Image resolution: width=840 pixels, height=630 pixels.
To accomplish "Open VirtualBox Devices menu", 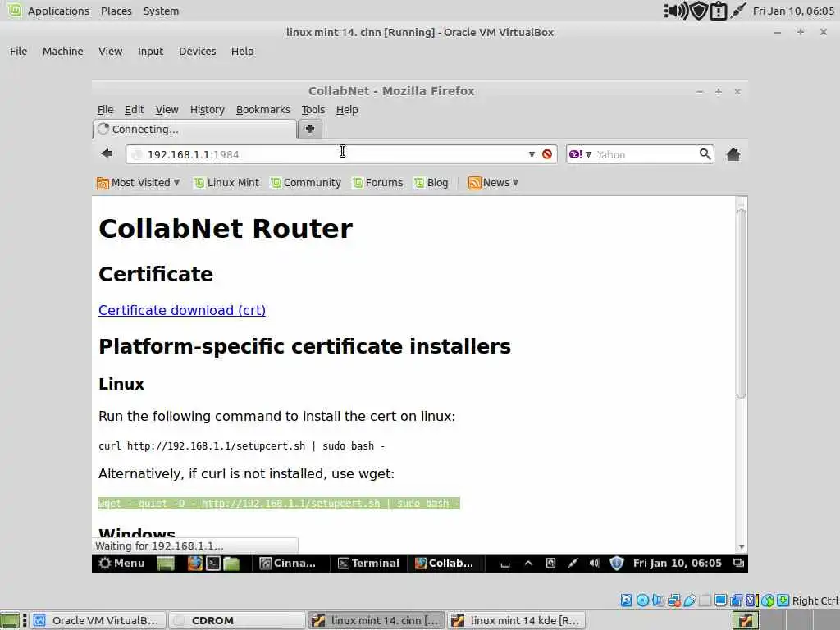I will click(x=197, y=51).
